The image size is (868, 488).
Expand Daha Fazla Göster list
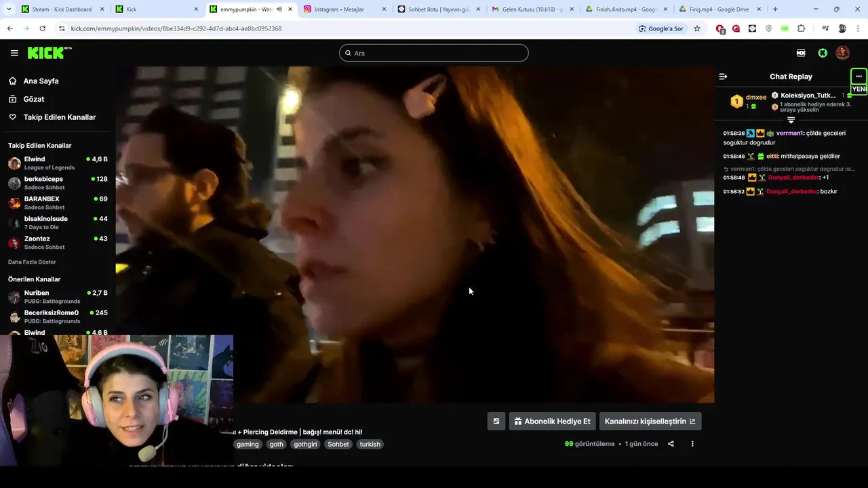click(32, 262)
